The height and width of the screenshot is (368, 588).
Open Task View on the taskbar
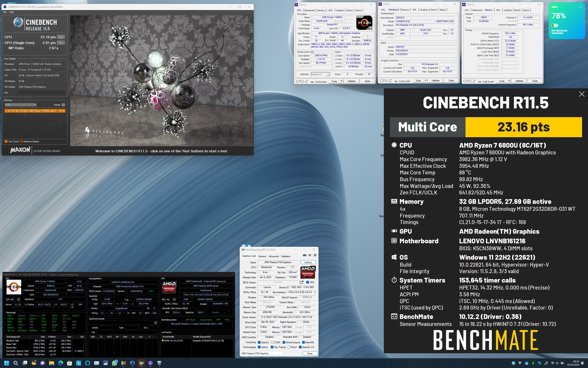pos(24,363)
